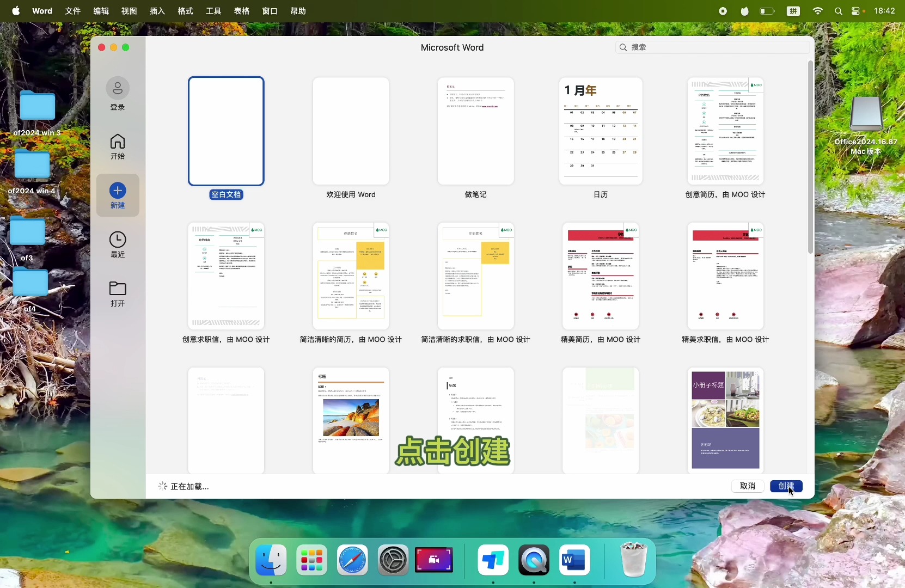Open the Wi-Fi status menu
This screenshot has width=905, height=588.
(x=818, y=11)
